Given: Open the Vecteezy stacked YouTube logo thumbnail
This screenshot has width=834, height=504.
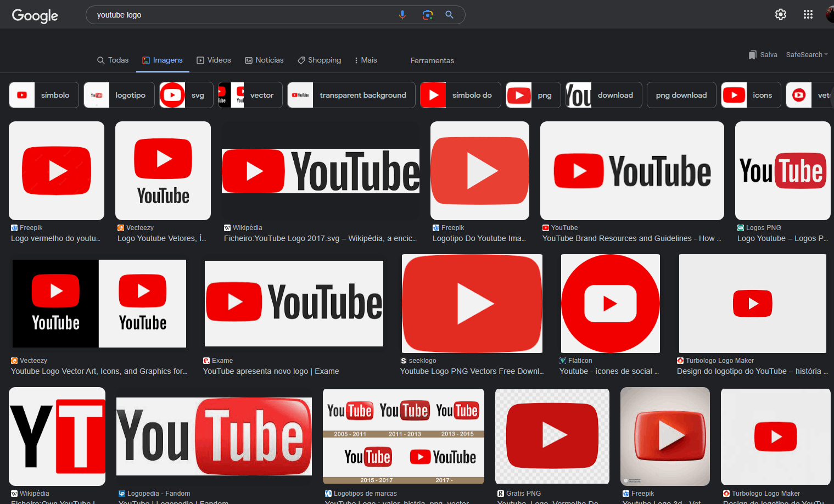Looking at the screenshot, I should click(163, 171).
